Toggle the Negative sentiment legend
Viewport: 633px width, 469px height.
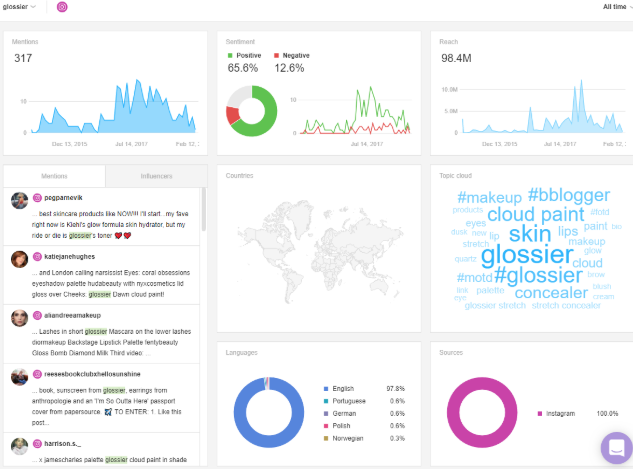coord(292,56)
